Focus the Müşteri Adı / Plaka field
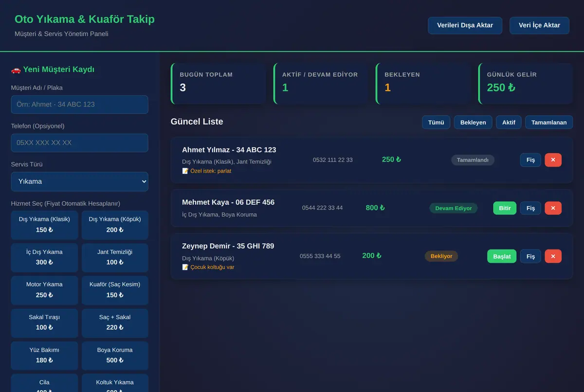 [80, 105]
